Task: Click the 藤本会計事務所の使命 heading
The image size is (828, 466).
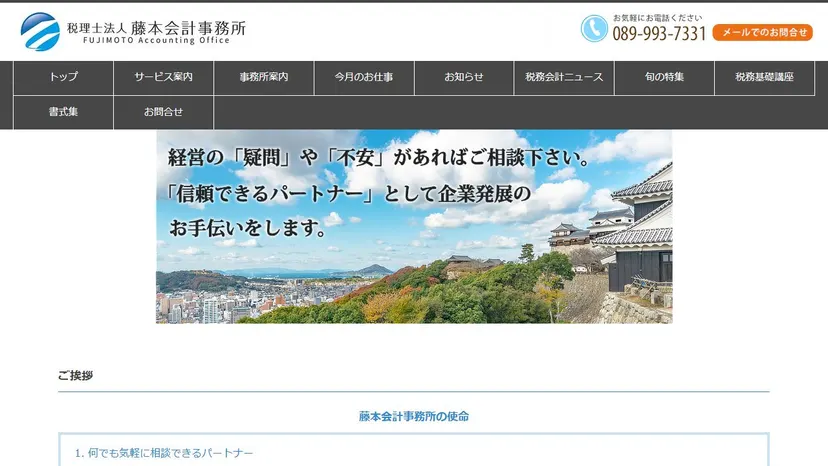Action: click(414, 416)
